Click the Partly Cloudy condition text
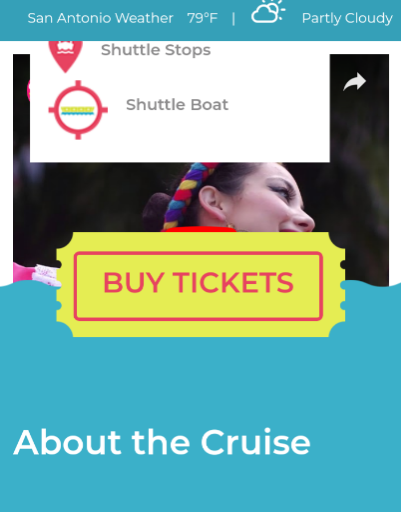 click(x=347, y=18)
